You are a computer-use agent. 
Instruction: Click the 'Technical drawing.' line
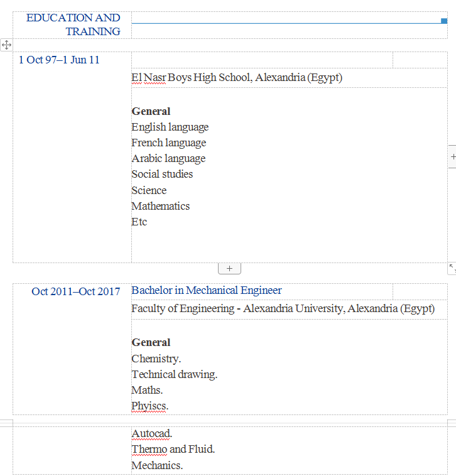pos(174,374)
